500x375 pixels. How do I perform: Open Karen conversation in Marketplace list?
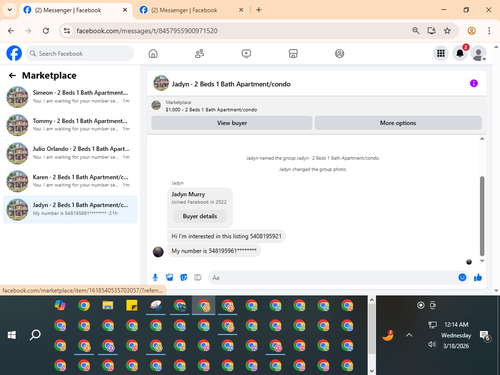click(x=70, y=181)
